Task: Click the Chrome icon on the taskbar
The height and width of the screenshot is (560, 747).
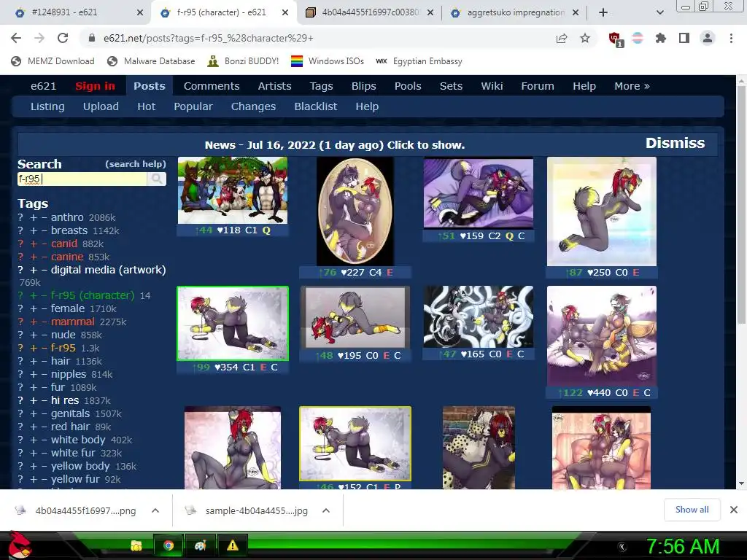Action: point(169,545)
